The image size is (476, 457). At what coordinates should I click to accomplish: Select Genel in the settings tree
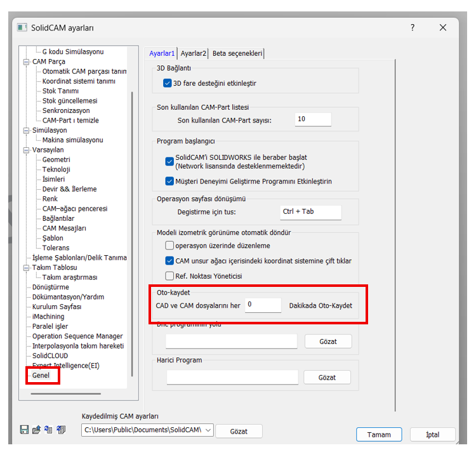(41, 375)
